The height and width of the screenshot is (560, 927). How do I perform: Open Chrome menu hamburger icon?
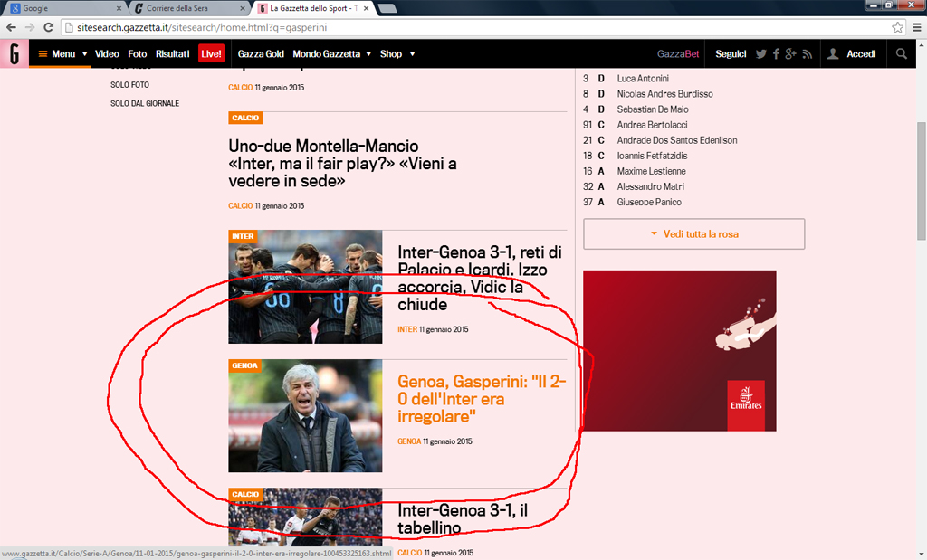click(x=917, y=27)
